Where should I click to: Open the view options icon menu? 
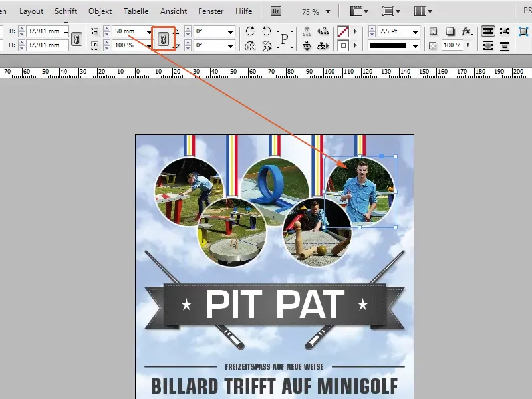coord(359,11)
